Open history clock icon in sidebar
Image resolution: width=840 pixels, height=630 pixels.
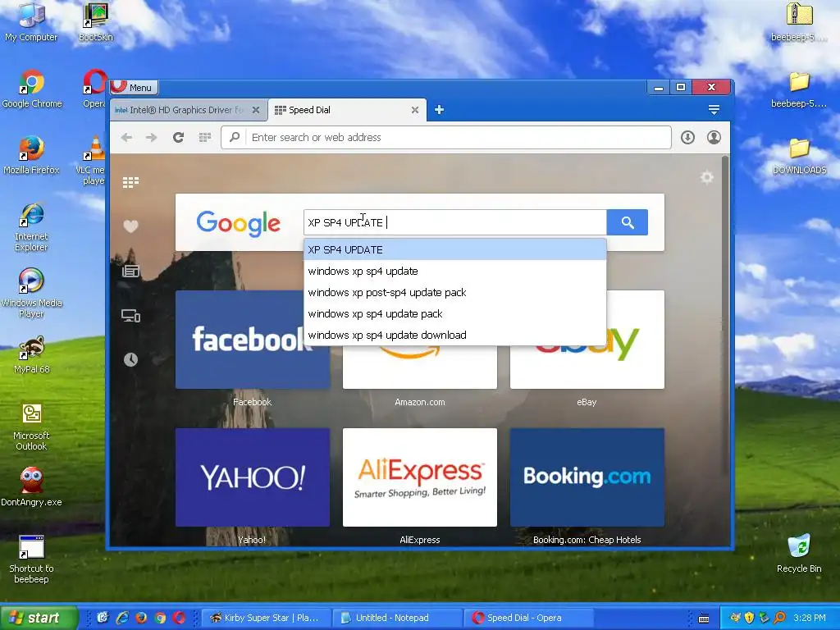(130, 359)
